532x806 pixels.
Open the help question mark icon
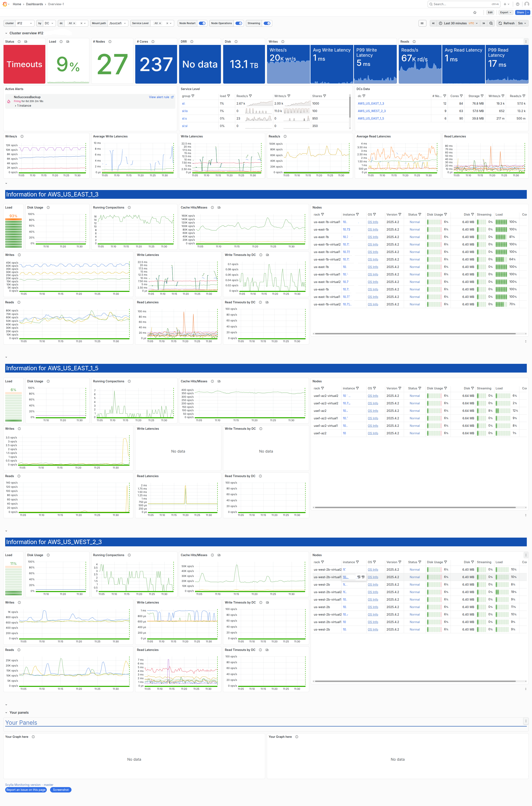point(517,4)
